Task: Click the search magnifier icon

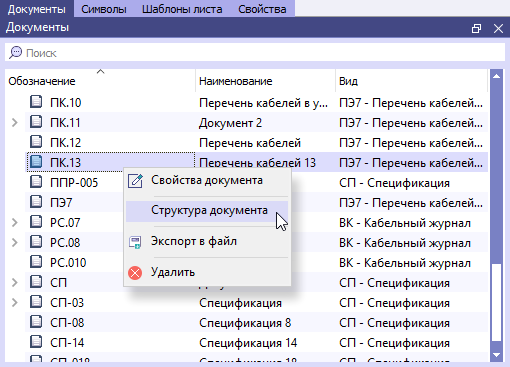Action: [15, 52]
